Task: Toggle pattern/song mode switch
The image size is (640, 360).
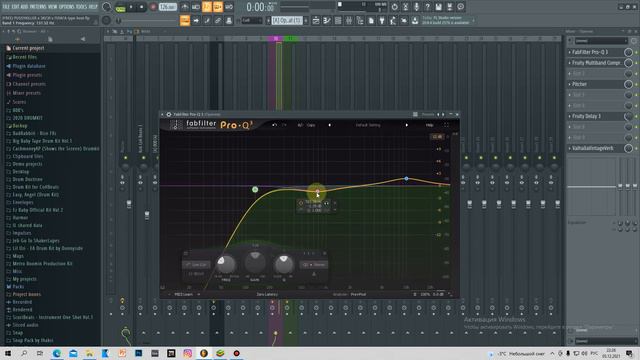Action: (x=120, y=7)
